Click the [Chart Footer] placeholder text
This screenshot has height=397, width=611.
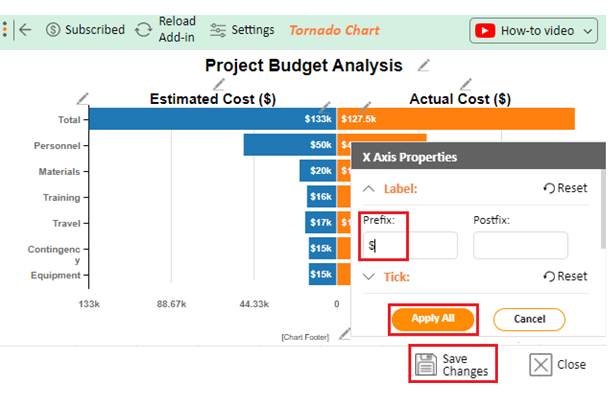(x=305, y=337)
